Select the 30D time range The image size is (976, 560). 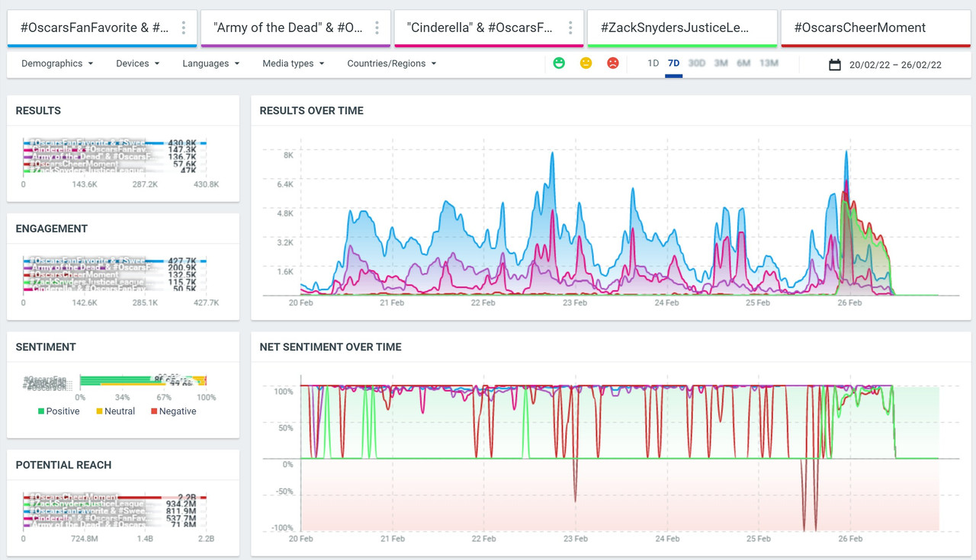coord(696,63)
